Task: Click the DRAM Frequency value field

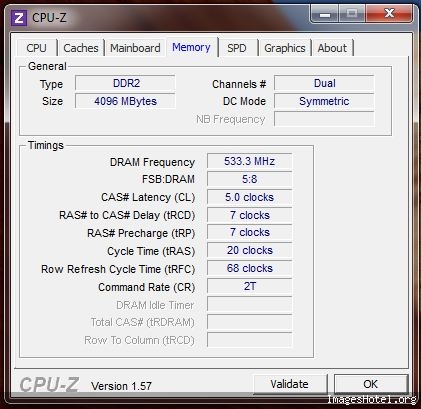Action: [x=249, y=161]
